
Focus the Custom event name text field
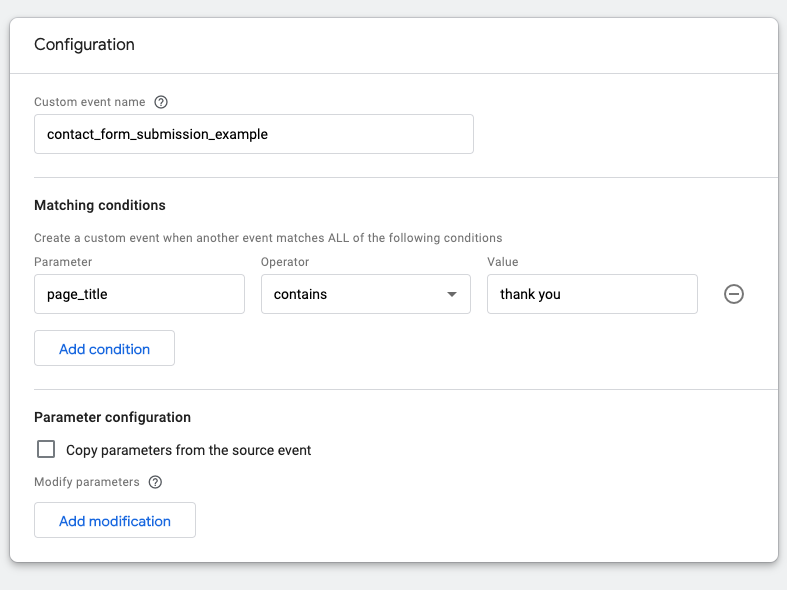253,134
